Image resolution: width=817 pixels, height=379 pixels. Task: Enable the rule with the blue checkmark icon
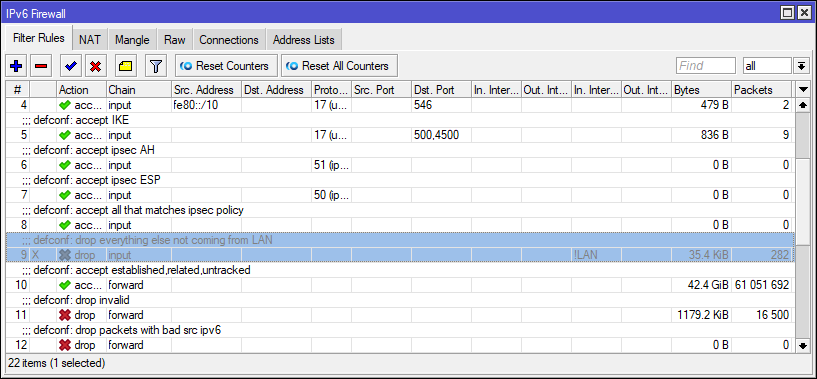click(70, 66)
